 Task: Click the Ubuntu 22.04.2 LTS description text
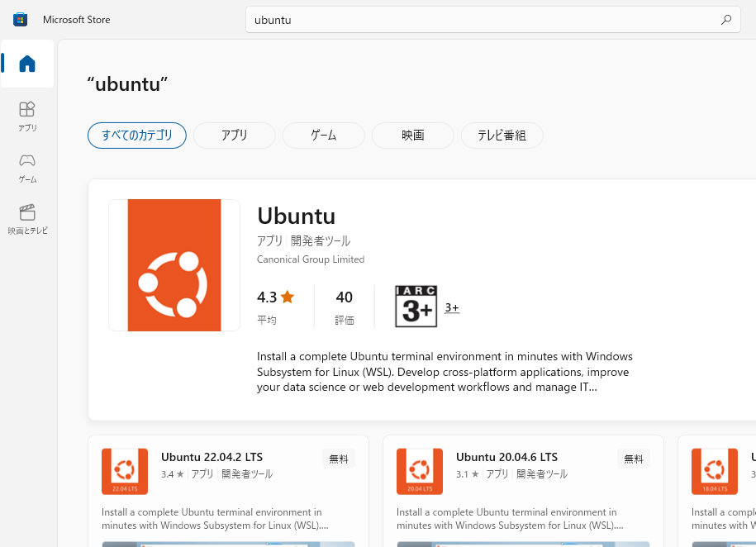click(x=215, y=519)
